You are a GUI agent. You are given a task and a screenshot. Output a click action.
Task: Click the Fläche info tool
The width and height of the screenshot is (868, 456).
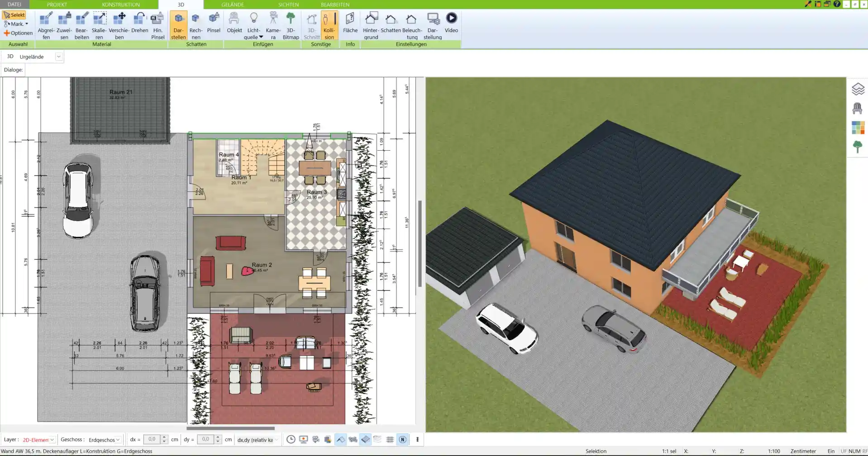350,23
